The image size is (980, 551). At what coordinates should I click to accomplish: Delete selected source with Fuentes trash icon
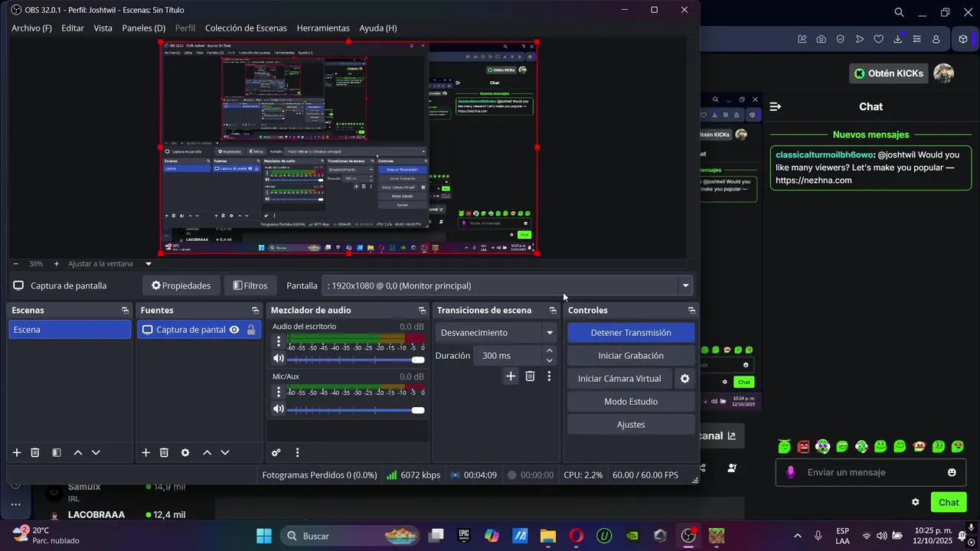point(164,452)
